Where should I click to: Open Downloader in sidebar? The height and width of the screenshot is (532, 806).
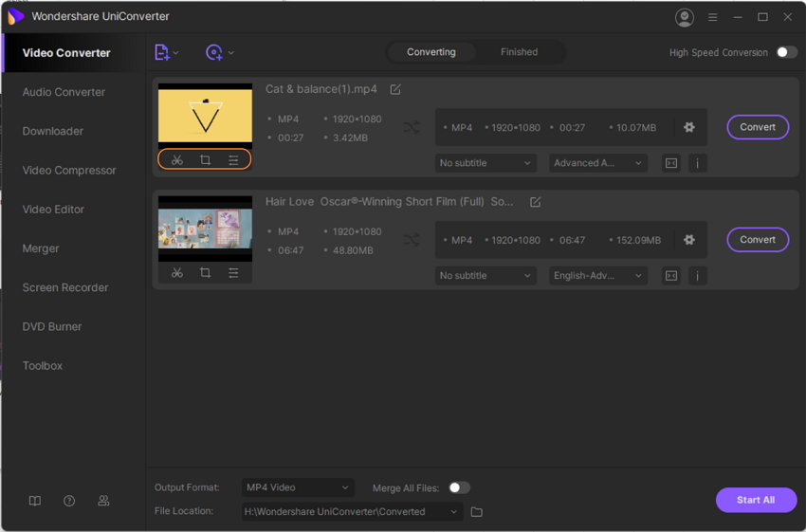click(x=52, y=131)
